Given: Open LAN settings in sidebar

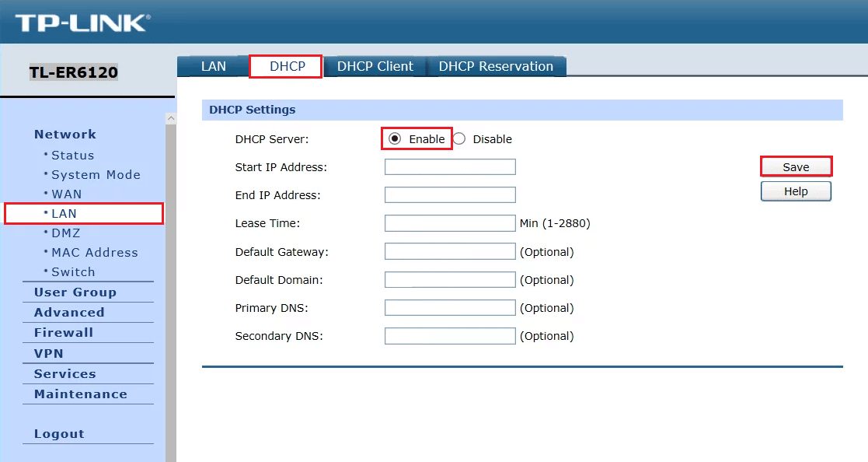Looking at the screenshot, I should pyautogui.click(x=64, y=213).
